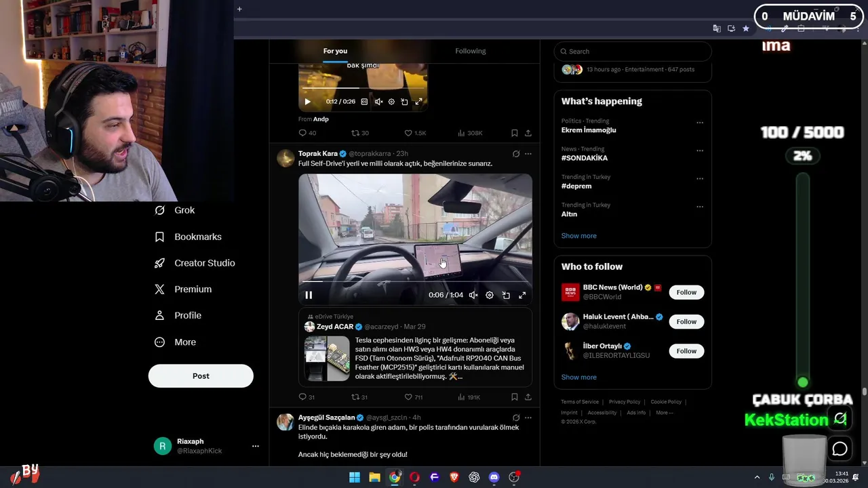Show more under What's happening

(579, 236)
